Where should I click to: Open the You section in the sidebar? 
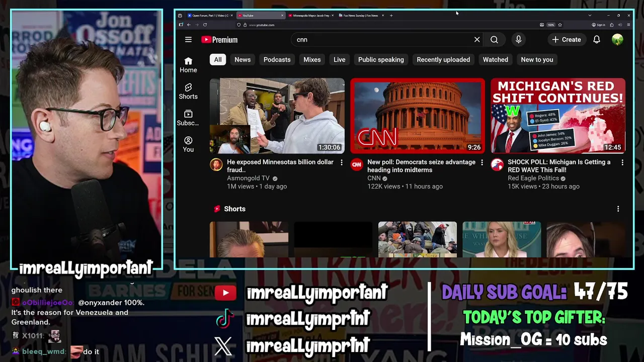[x=188, y=144]
